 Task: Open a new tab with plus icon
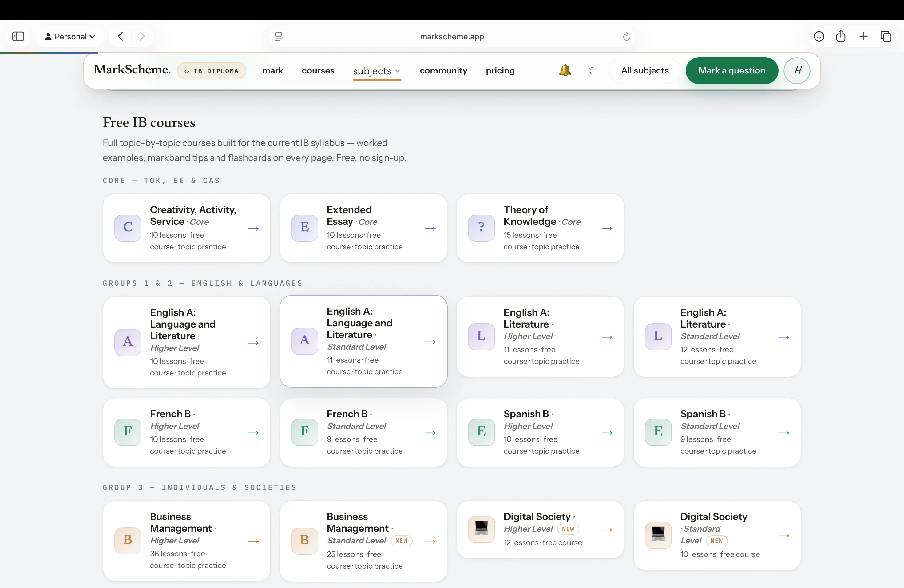tap(863, 36)
